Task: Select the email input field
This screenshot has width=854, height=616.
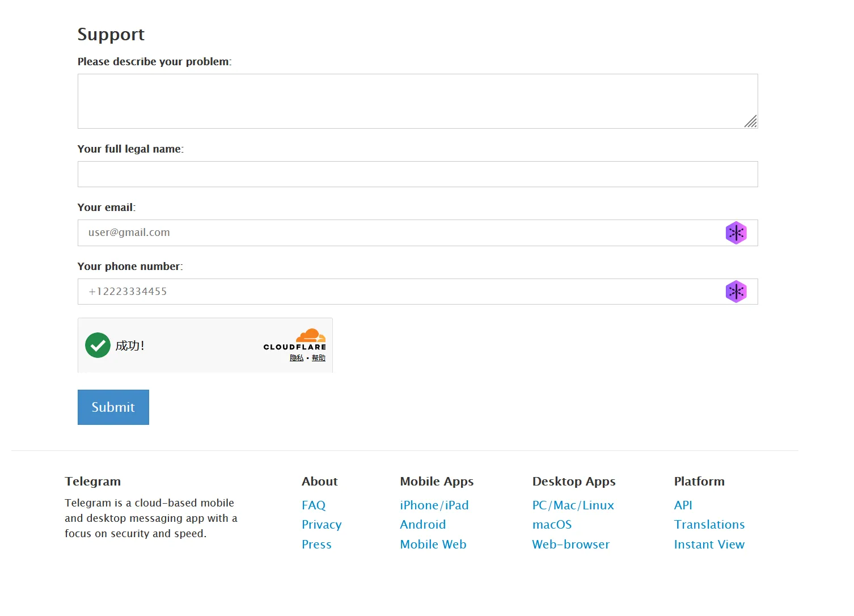Action: [x=397, y=233]
